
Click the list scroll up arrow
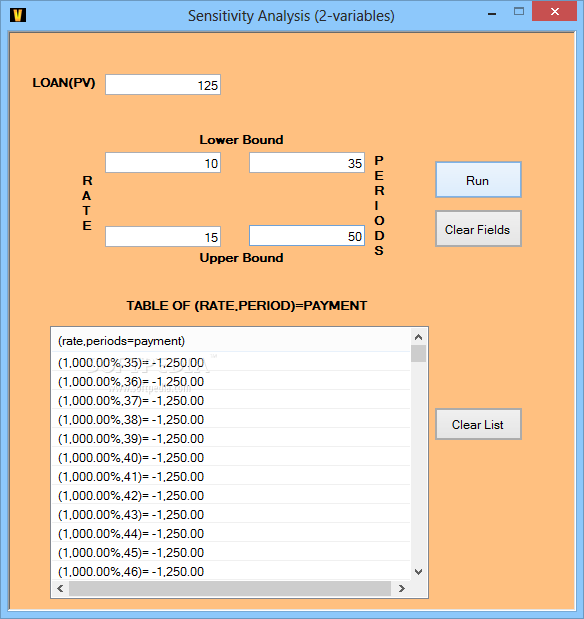(x=419, y=337)
